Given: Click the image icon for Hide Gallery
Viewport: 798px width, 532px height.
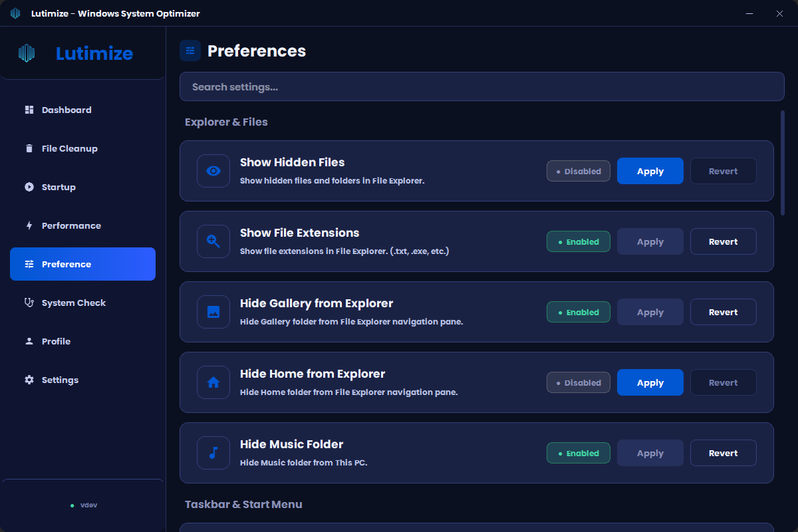Looking at the screenshot, I should [x=213, y=312].
